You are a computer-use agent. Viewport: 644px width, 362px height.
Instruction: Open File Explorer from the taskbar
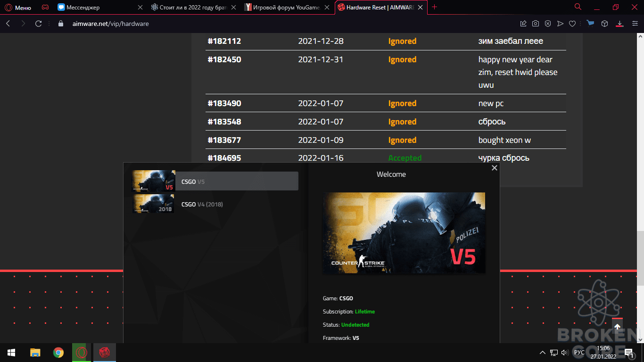click(35, 352)
